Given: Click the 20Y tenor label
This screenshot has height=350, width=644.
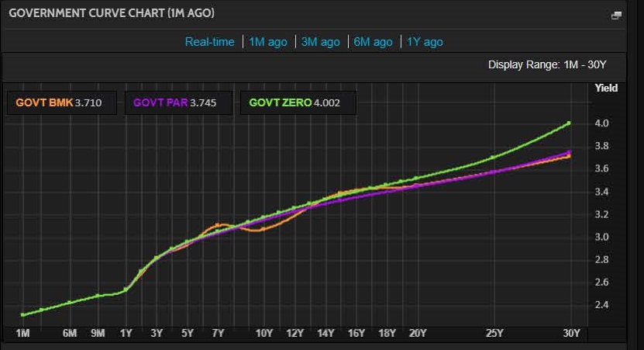Looking at the screenshot, I should [418, 333].
